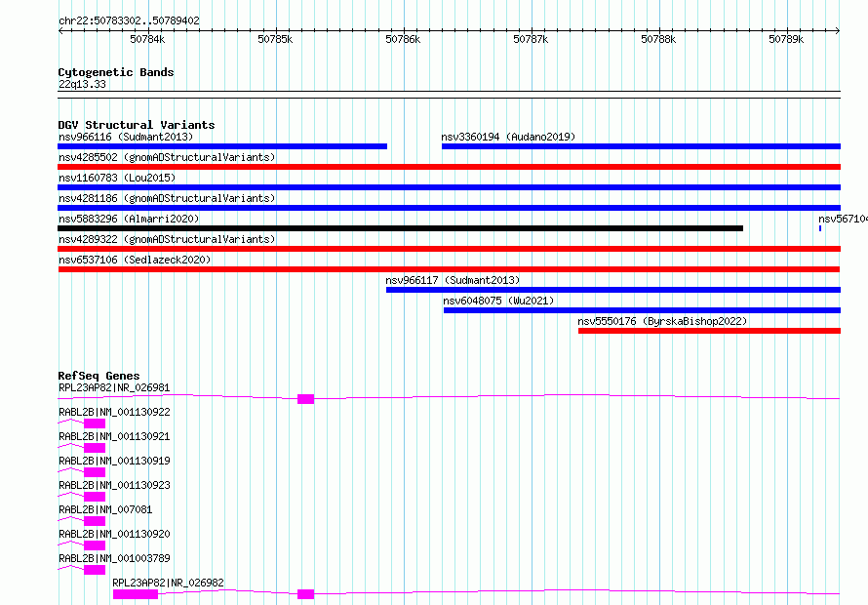This screenshot has width=868, height=605.
Task: Click the 22q13.33 band label
Action: (82, 84)
